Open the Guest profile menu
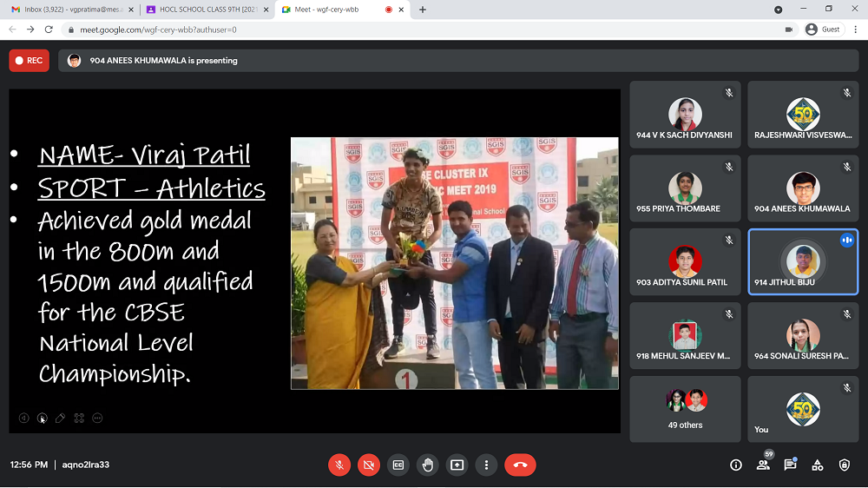Screen dimensions: 868x488 823,30
